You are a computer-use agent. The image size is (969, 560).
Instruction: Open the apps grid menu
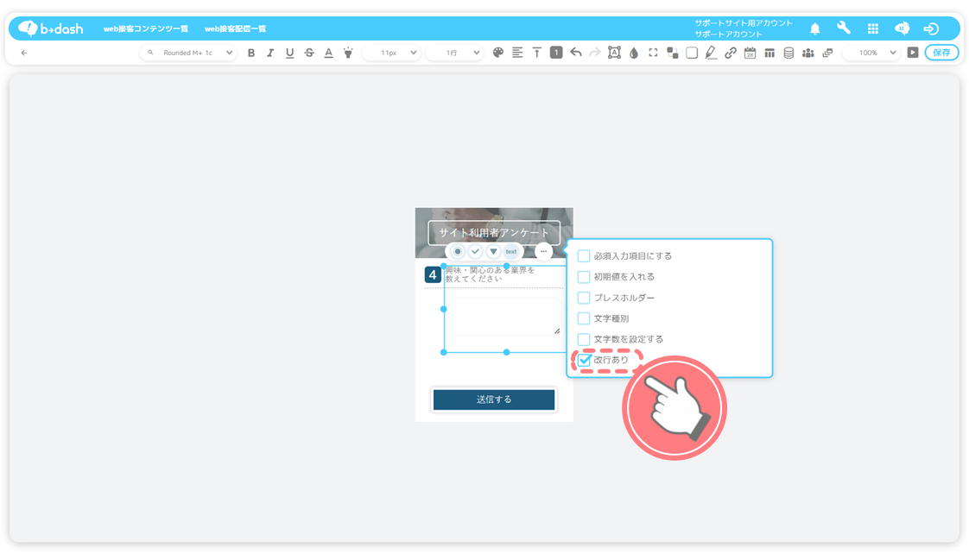pos(872,28)
